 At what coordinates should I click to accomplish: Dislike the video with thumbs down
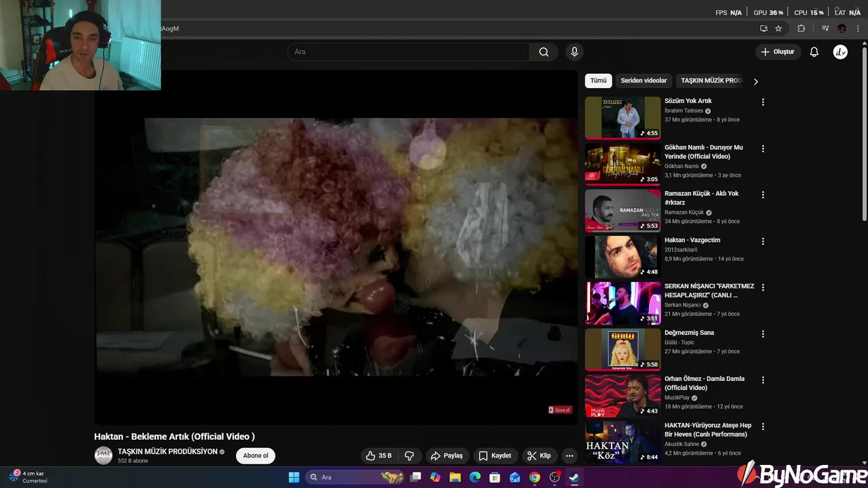click(x=409, y=455)
